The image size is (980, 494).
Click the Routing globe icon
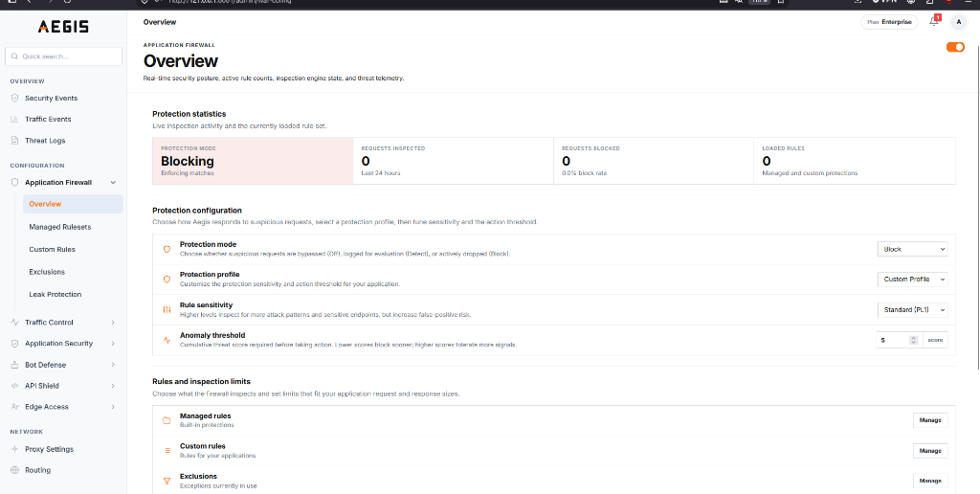click(x=15, y=470)
